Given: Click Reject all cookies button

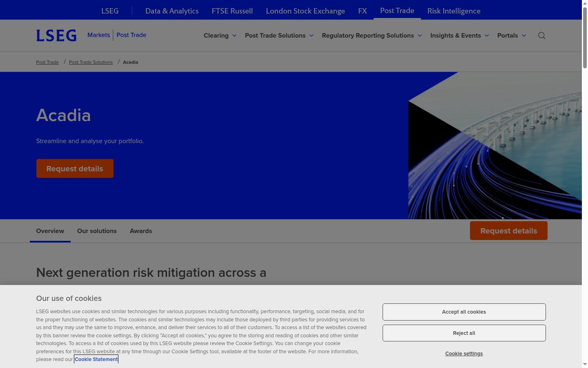Looking at the screenshot, I should point(464,333).
